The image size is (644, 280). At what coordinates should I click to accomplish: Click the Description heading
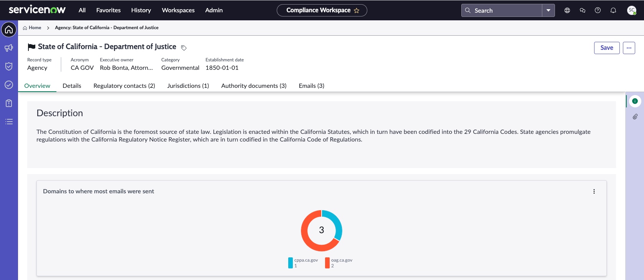pos(59,113)
